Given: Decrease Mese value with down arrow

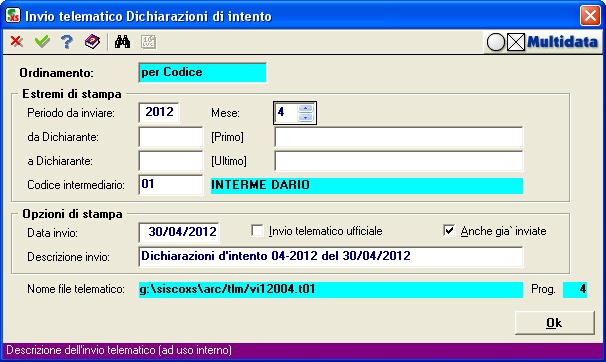Looking at the screenshot, I should pos(305,117).
